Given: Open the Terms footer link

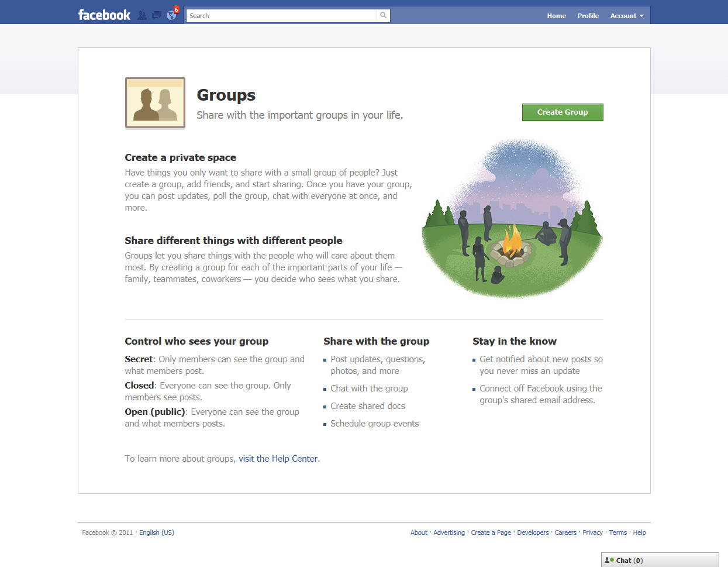Looking at the screenshot, I should (x=617, y=532).
